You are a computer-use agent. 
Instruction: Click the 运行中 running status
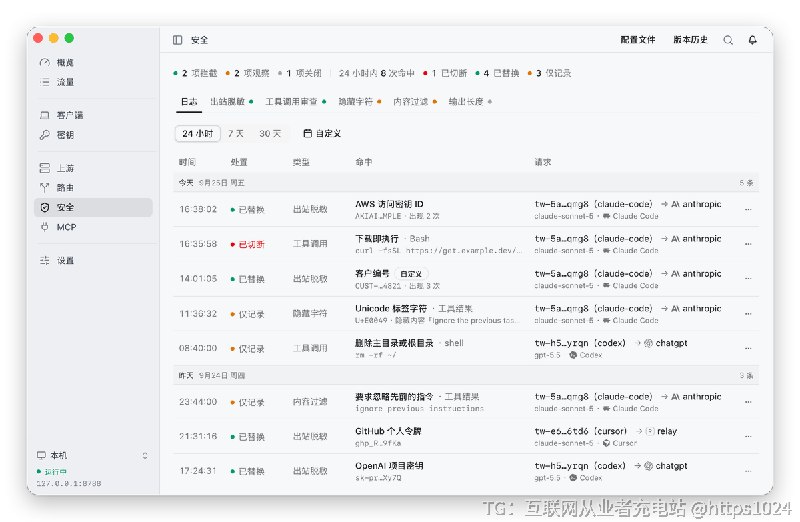pos(52,471)
